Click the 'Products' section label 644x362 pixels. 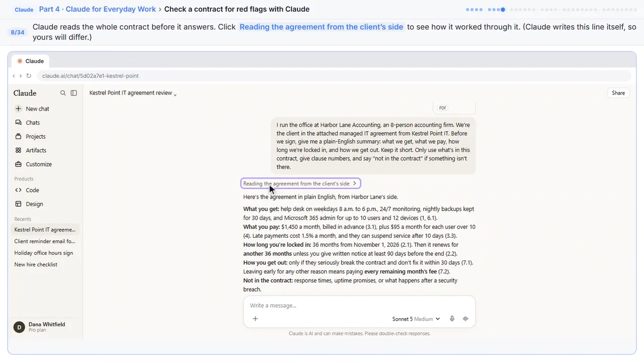[x=24, y=179]
